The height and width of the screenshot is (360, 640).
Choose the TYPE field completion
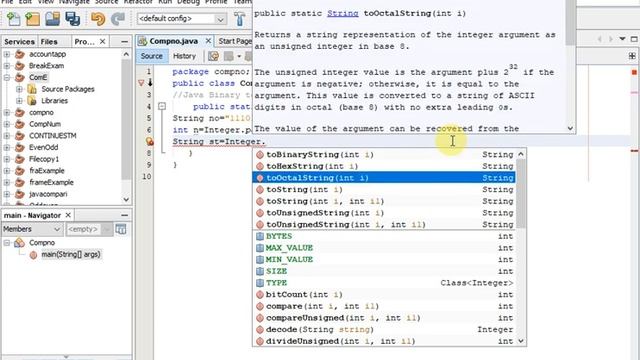click(x=384, y=283)
